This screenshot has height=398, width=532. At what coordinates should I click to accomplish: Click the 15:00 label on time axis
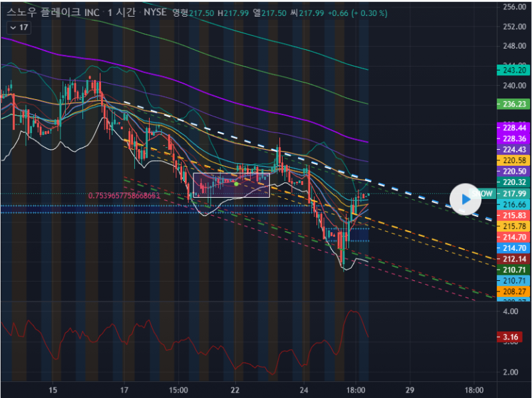(x=180, y=389)
